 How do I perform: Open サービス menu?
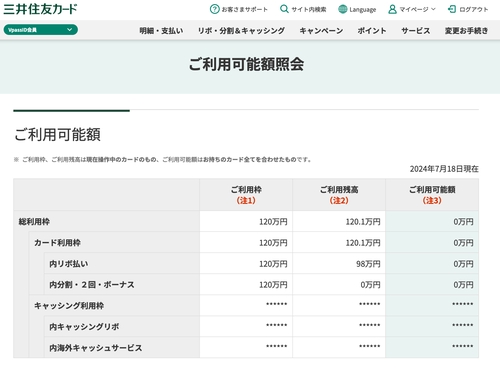(416, 31)
